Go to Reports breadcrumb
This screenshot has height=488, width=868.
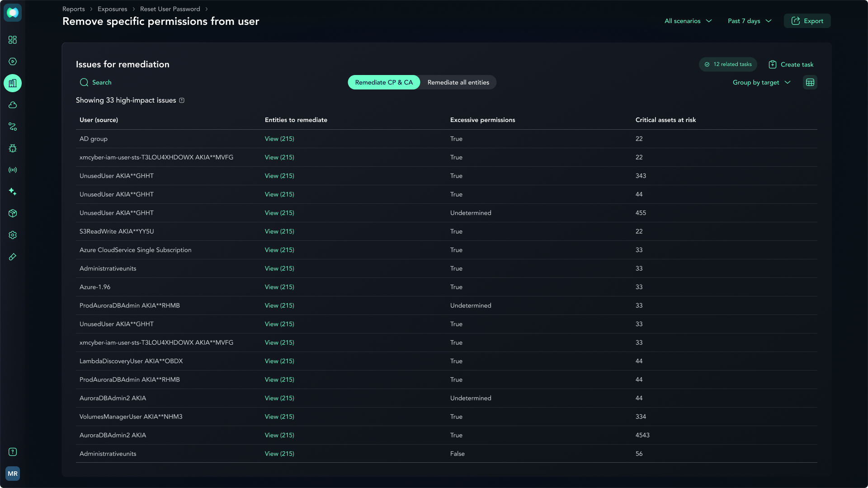[x=73, y=9]
